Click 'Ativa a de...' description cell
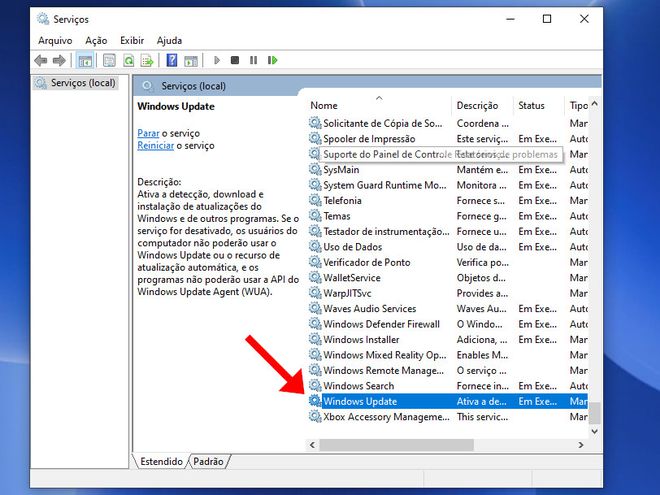The height and width of the screenshot is (495, 660). (482, 401)
